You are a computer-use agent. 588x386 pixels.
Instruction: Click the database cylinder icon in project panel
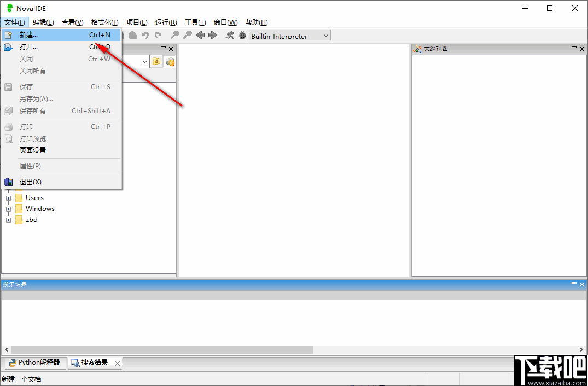pyautogui.click(x=170, y=61)
